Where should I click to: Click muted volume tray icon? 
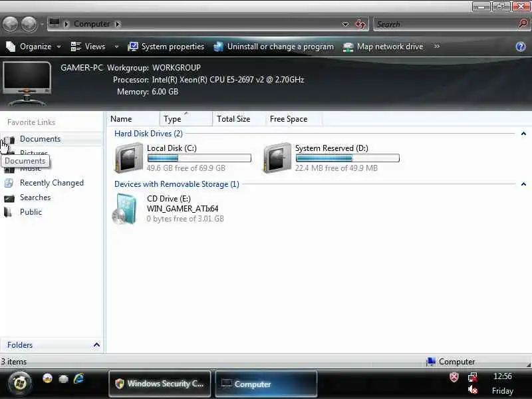coord(473,390)
